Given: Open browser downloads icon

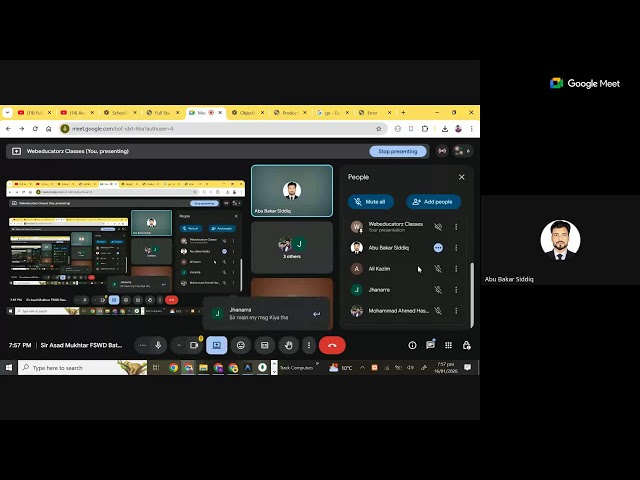Looking at the screenshot, I should [x=444, y=129].
